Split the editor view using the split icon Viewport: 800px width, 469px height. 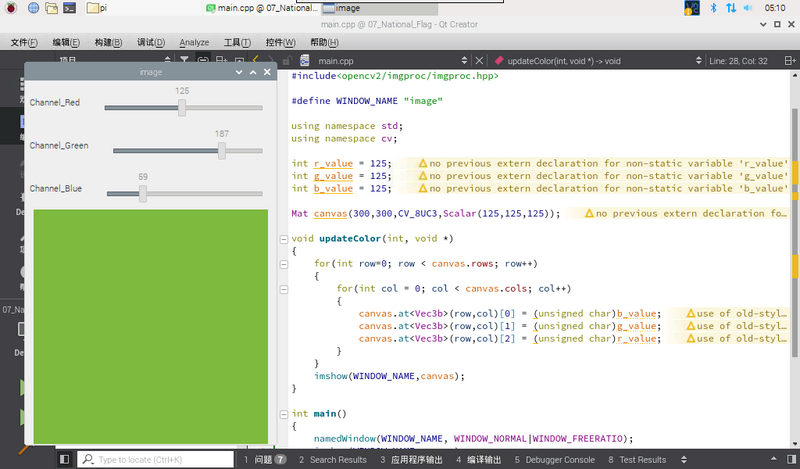click(x=790, y=61)
